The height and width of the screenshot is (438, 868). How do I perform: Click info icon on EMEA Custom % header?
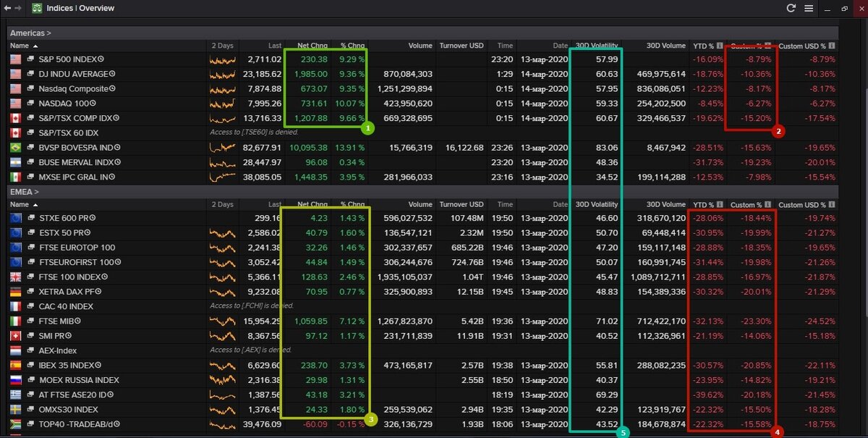click(770, 205)
